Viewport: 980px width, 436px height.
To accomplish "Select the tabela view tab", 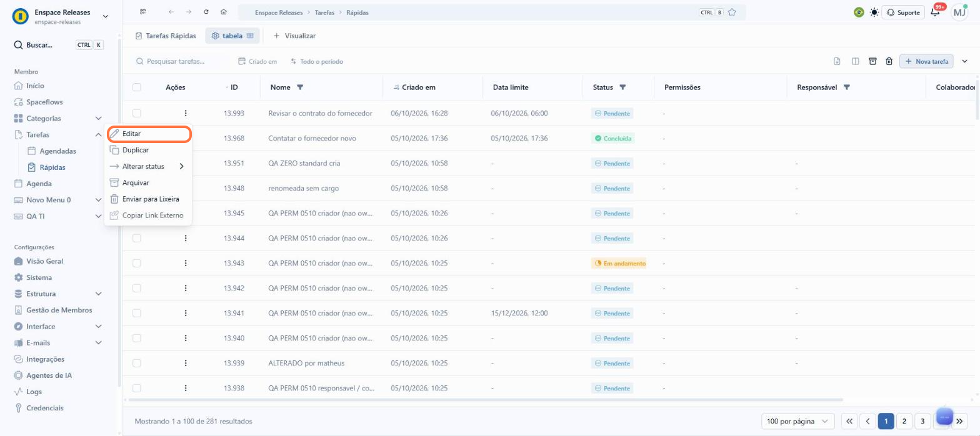I will pos(232,36).
